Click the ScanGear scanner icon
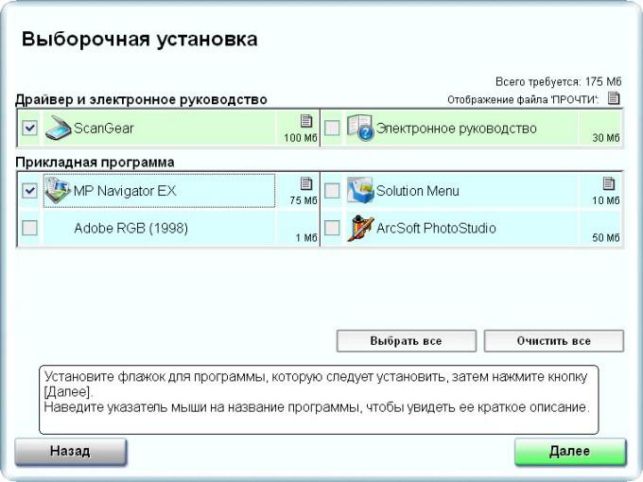The image size is (643, 482). point(58,128)
